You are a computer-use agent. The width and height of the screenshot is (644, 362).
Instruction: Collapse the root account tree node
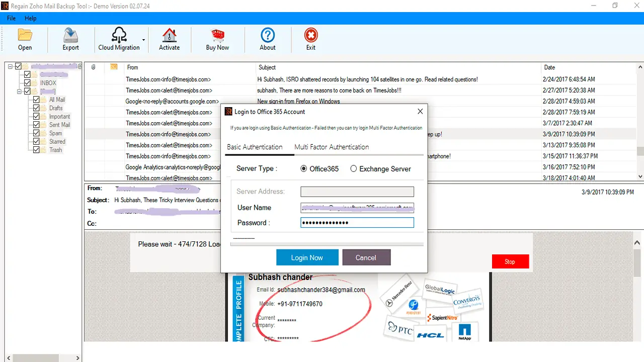[x=11, y=66]
